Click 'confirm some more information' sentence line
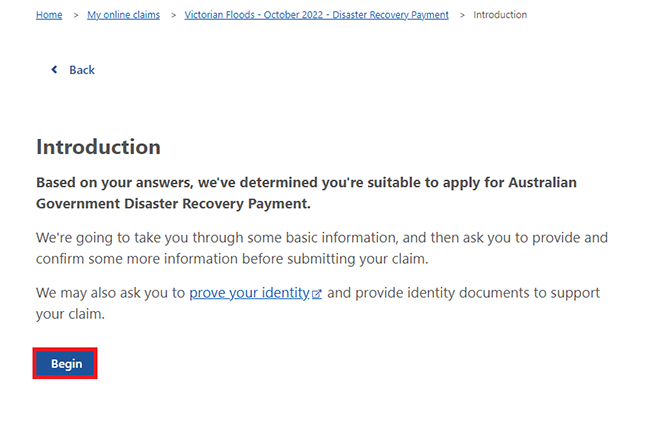This screenshot has height=438, width=650. point(232,259)
